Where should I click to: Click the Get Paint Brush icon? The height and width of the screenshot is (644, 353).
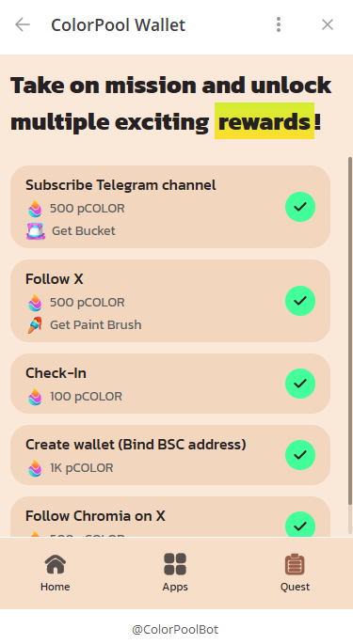35,325
